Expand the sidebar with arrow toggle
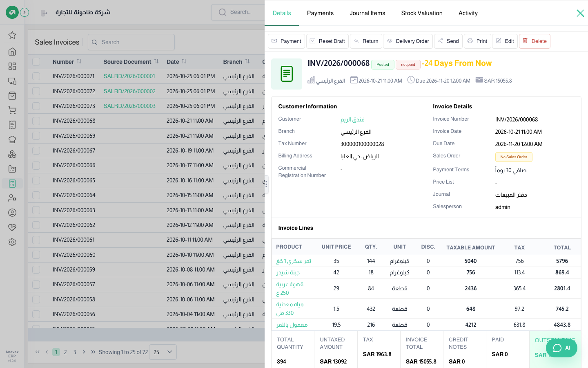The width and height of the screenshot is (588, 368). pos(24,13)
